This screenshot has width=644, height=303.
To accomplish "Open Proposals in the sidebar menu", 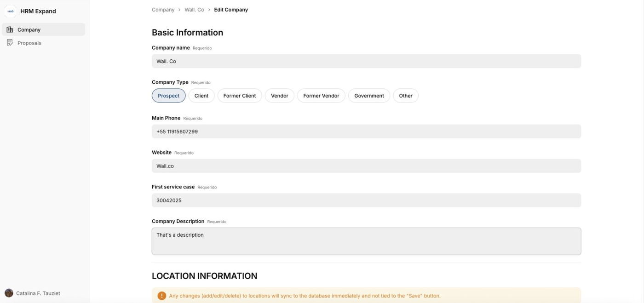I will point(29,43).
